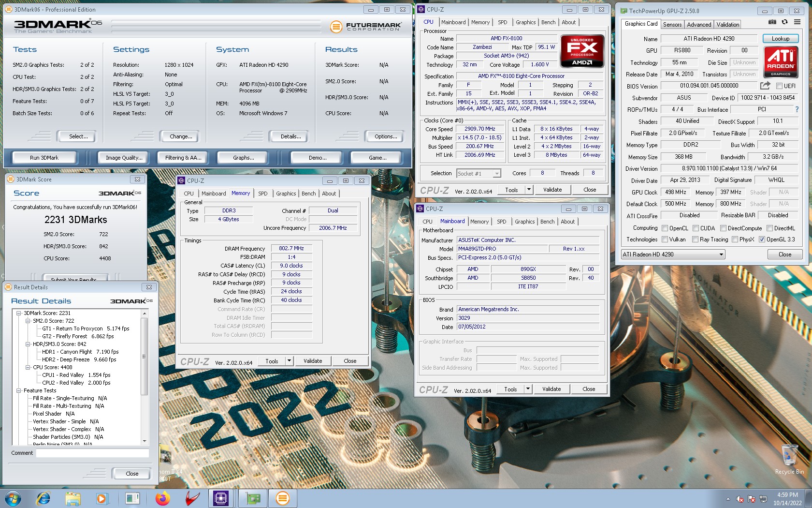
Task: Click the AMD FX processor logo in CPU-Z
Action: pyautogui.click(x=582, y=51)
